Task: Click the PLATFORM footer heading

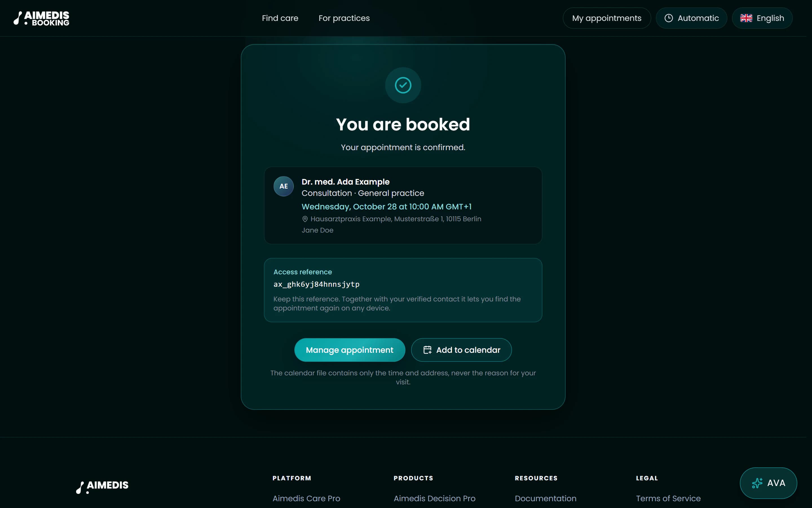Action: click(292, 478)
